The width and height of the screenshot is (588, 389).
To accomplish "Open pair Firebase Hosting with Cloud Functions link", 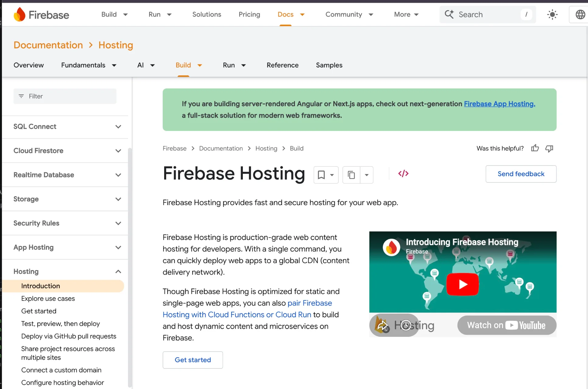I will tap(247, 309).
